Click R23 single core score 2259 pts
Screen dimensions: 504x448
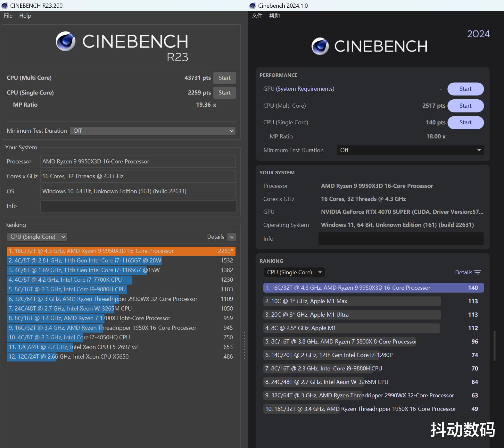pos(199,93)
